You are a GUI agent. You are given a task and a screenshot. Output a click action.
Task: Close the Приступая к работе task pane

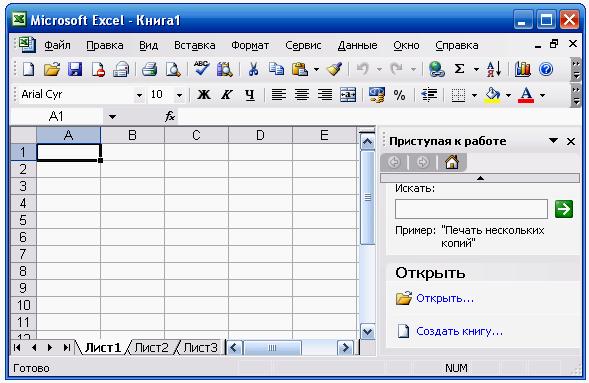click(571, 142)
